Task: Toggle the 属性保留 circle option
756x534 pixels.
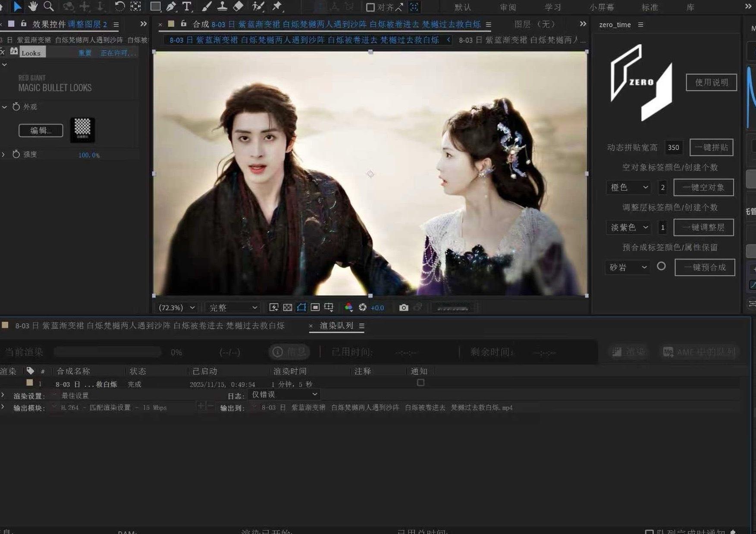Action: click(x=661, y=266)
